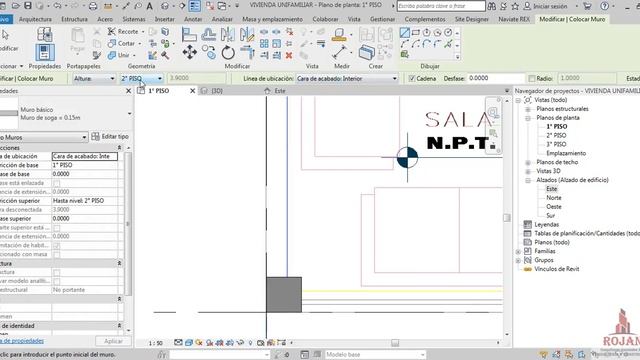Click the Unir join geometry tool
The width and height of the screenshot is (640, 360).
click(119, 55)
